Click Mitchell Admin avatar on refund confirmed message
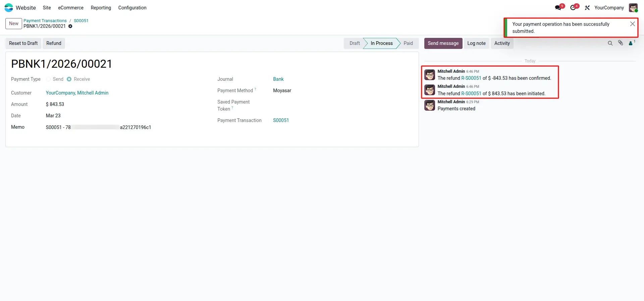Screen dimensions: 644x301 [x=430, y=75]
